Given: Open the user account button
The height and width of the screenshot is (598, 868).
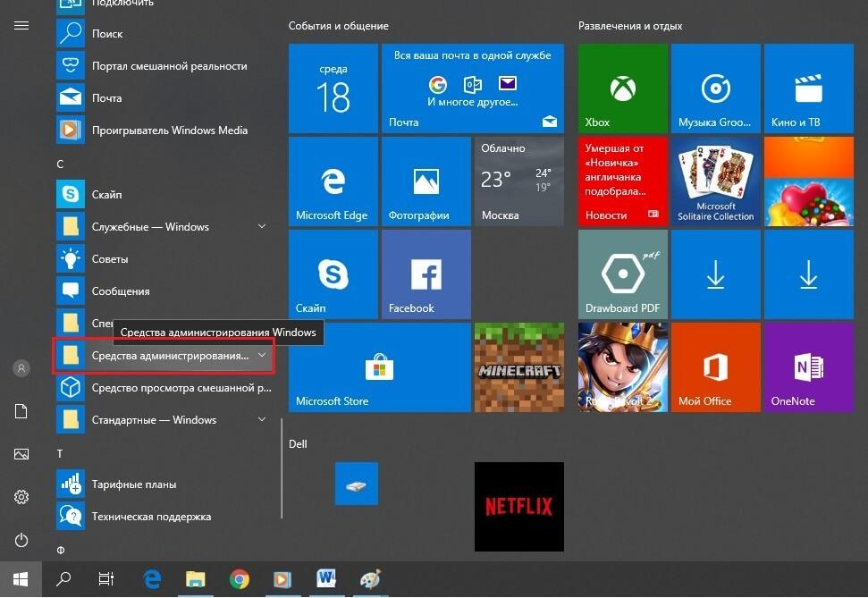Looking at the screenshot, I should [x=21, y=368].
